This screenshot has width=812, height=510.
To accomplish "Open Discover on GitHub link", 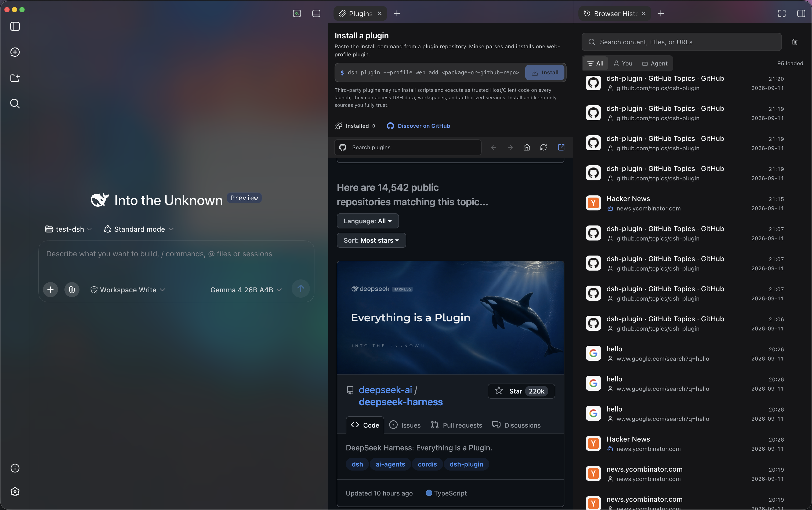I will pos(418,126).
